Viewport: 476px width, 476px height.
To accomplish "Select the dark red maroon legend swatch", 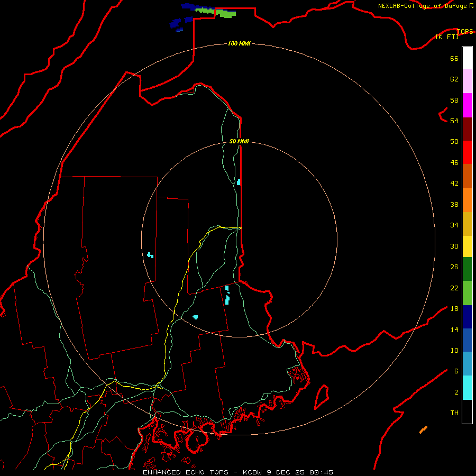I will [467, 129].
